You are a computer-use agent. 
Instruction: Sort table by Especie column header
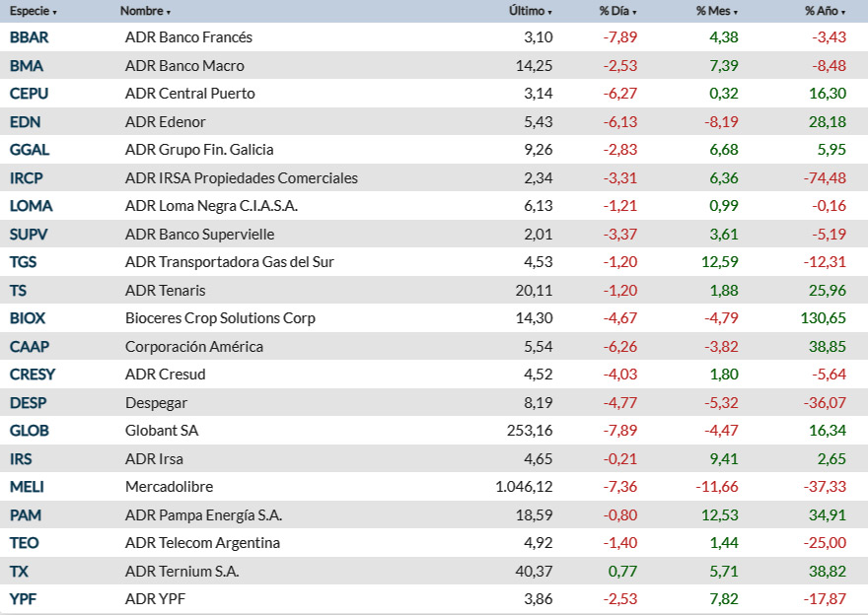click(x=34, y=11)
